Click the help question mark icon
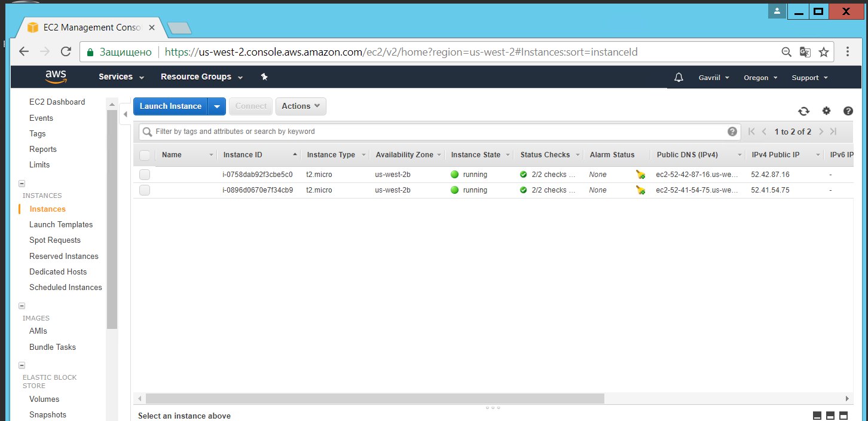Image resolution: width=868 pixels, height=421 pixels. [848, 111]
